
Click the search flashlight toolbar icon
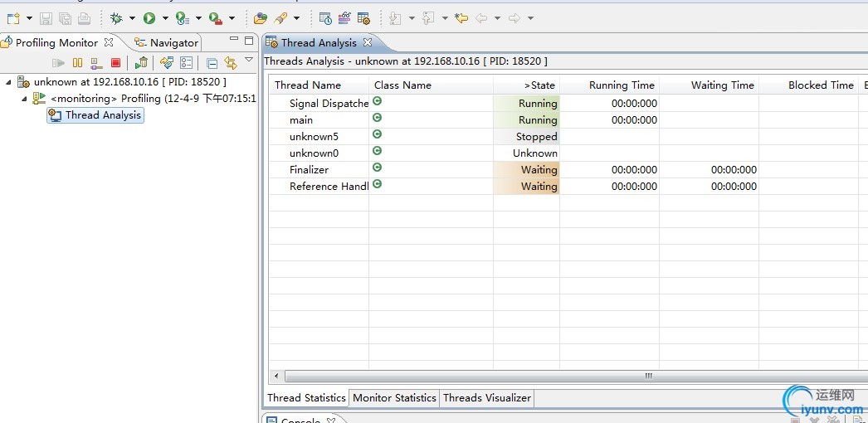click(x=280, y=18)
